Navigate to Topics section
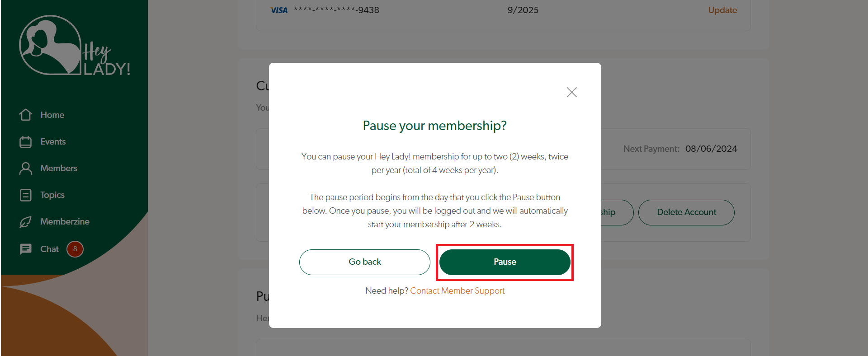 [x=52, y=195]
